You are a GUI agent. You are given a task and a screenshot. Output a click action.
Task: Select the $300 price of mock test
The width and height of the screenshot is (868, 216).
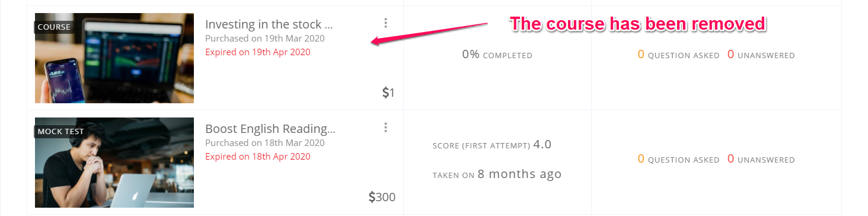(x=382, y=197)
